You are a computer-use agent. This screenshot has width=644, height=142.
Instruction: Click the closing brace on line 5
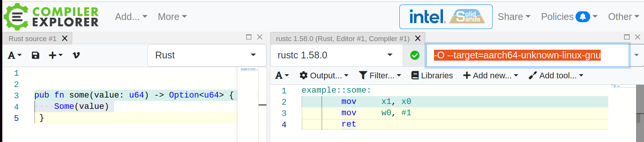pyautogui.click(x=41, y=118)
